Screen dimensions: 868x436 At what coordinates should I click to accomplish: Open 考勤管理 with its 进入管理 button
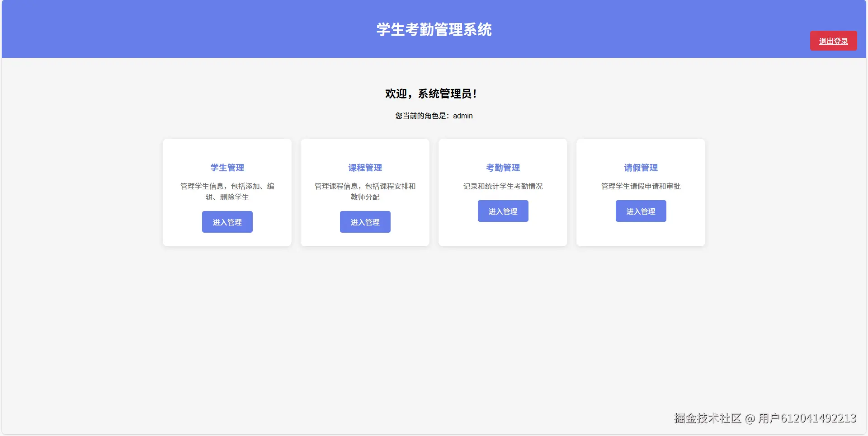[503, 211]
